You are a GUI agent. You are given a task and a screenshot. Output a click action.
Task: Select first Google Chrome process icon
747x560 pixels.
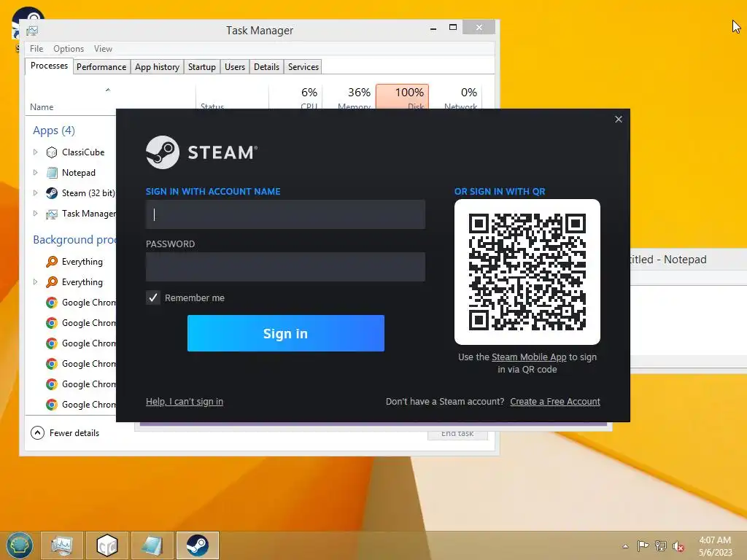pos(52,303)
